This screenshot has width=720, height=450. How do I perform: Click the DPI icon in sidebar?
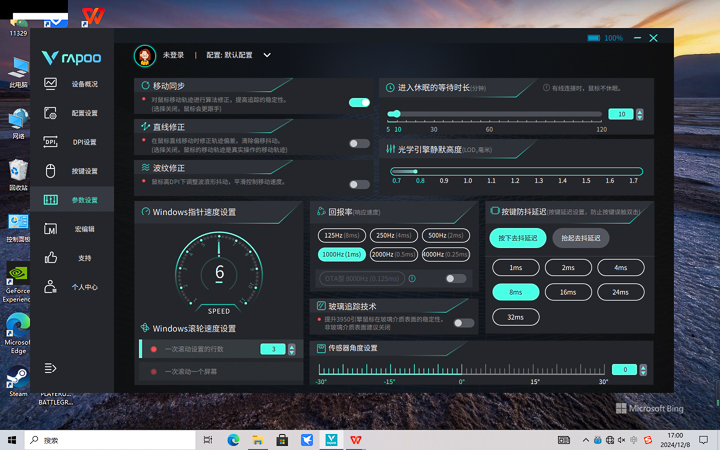click(x=51, y=142)
